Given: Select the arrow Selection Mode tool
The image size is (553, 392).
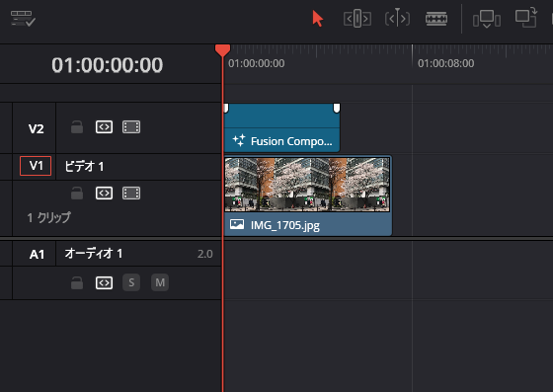Looking at the screenshot, I should (x=317, y=19).
